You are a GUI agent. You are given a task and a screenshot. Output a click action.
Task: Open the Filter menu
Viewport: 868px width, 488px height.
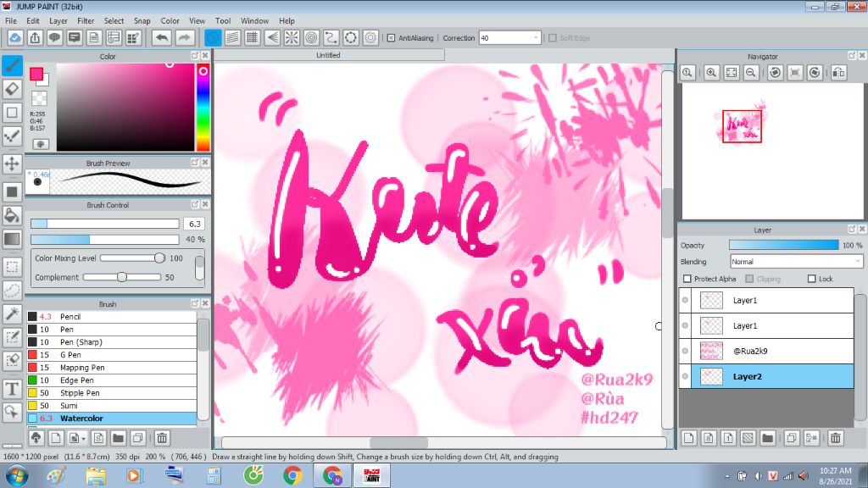tap(86, 21)
